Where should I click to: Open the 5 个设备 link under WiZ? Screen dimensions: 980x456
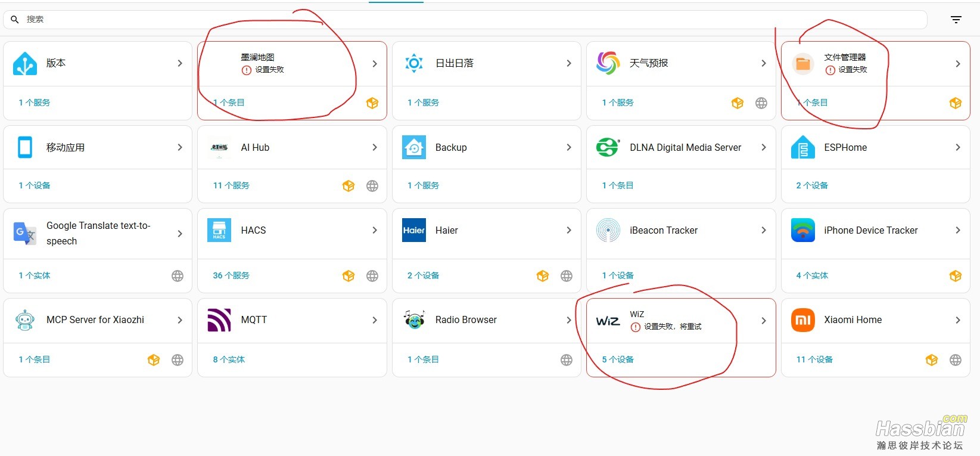click(x=618, y=359)
